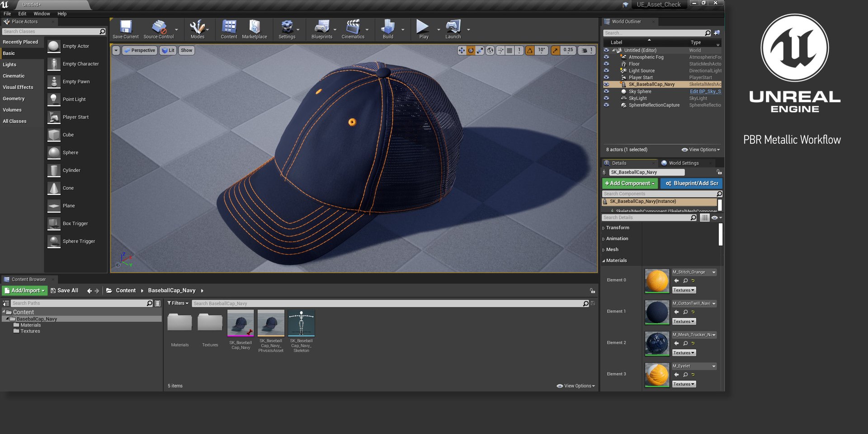This screenshot has width=868, height=434.
Task: Hide the SK_BaseballCap_Navy actor
Action: pos(606,84)
